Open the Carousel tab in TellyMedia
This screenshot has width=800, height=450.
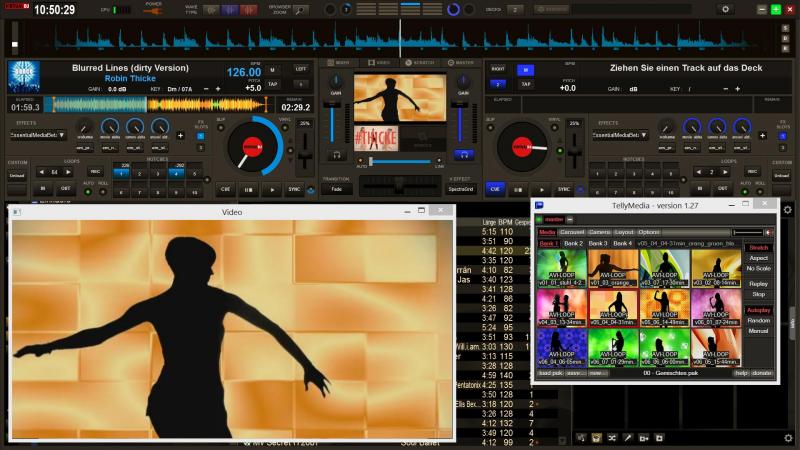(x=572, y=231)
